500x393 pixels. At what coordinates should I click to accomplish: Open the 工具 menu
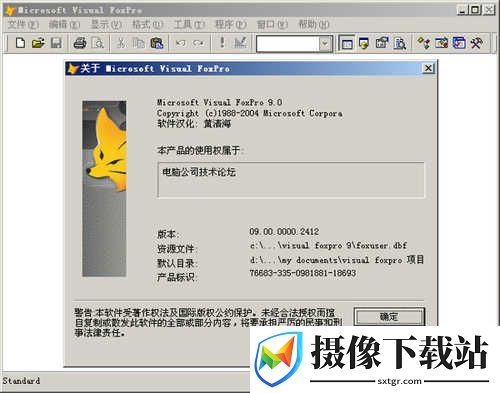(189, 24)
